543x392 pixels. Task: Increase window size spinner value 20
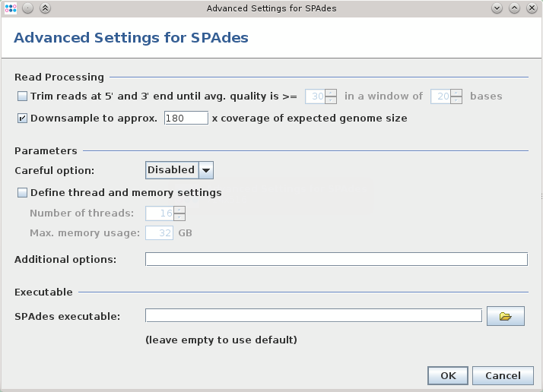(456, 93)
